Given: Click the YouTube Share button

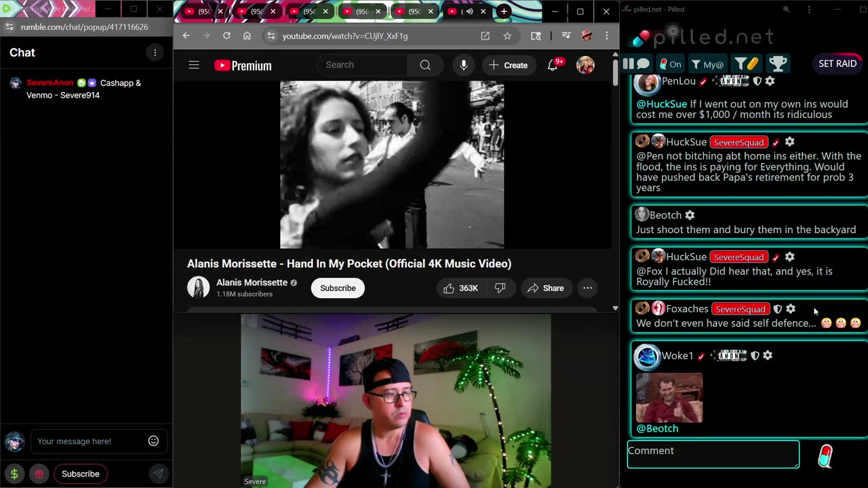Looking at the screenshot, I should (546, 288).
